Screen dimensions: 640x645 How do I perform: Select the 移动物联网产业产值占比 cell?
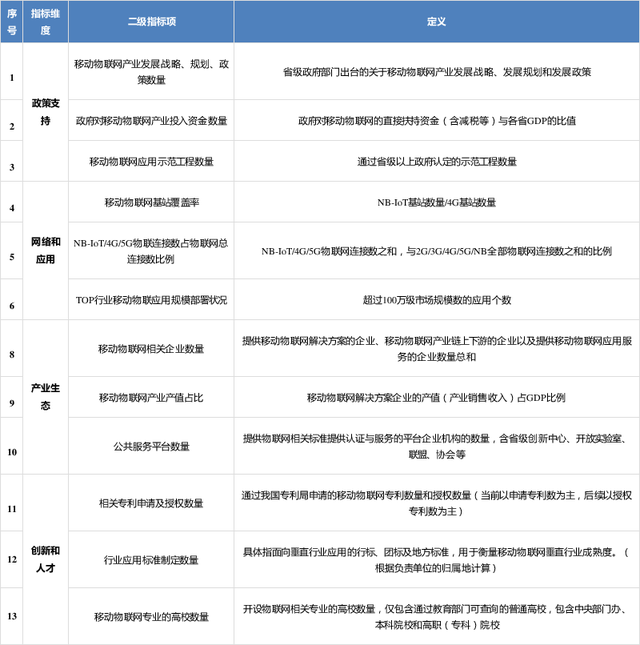click(151, 397)
